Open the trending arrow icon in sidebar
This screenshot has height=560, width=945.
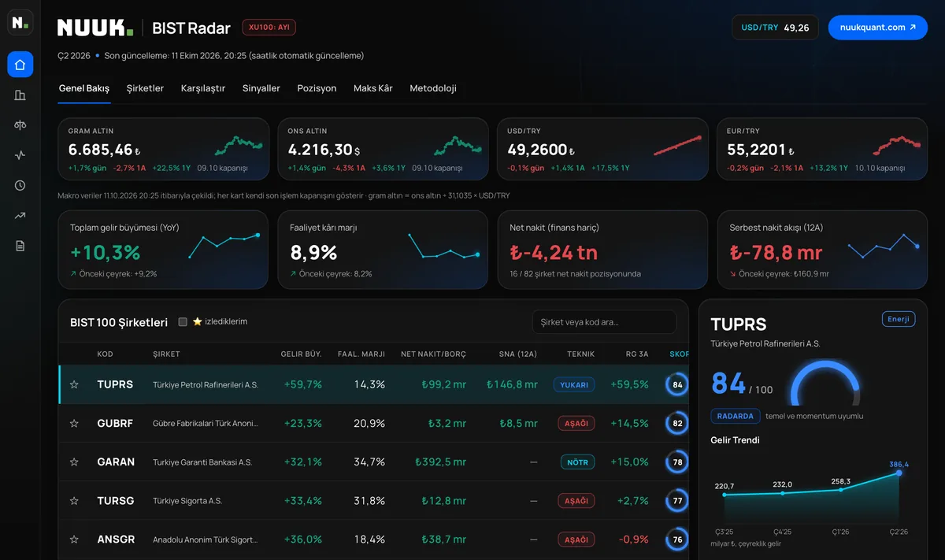tap(20, 216)
